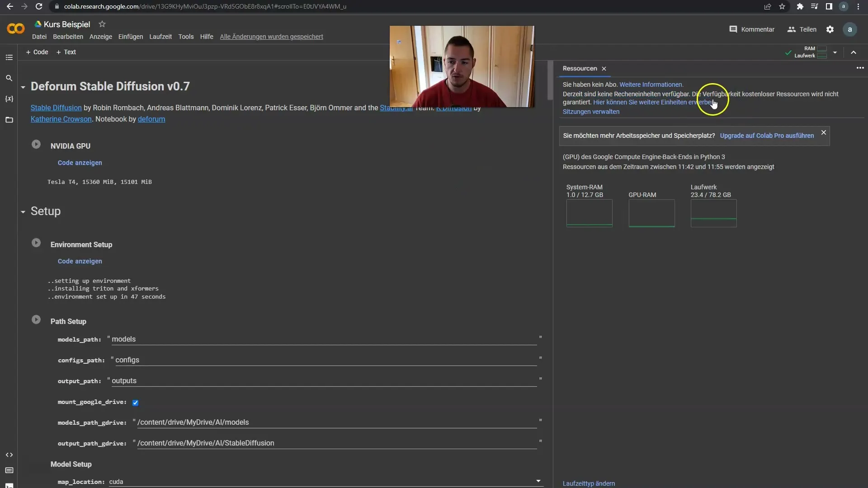Image resolution: width=868 pixels, height=488 pixels.
Task: Add a new Code cell
Action: (x=37, y=52)
